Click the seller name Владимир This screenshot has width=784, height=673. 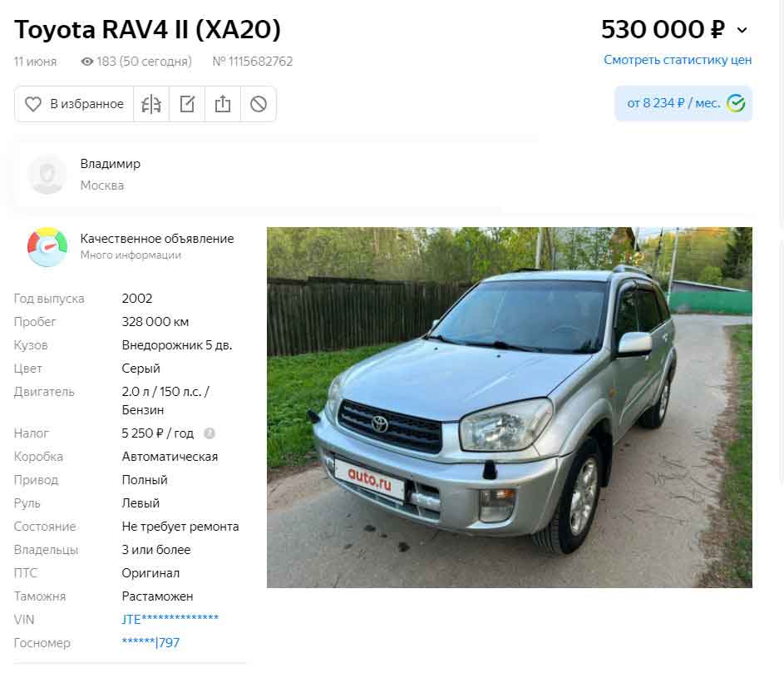click(110, 164)
